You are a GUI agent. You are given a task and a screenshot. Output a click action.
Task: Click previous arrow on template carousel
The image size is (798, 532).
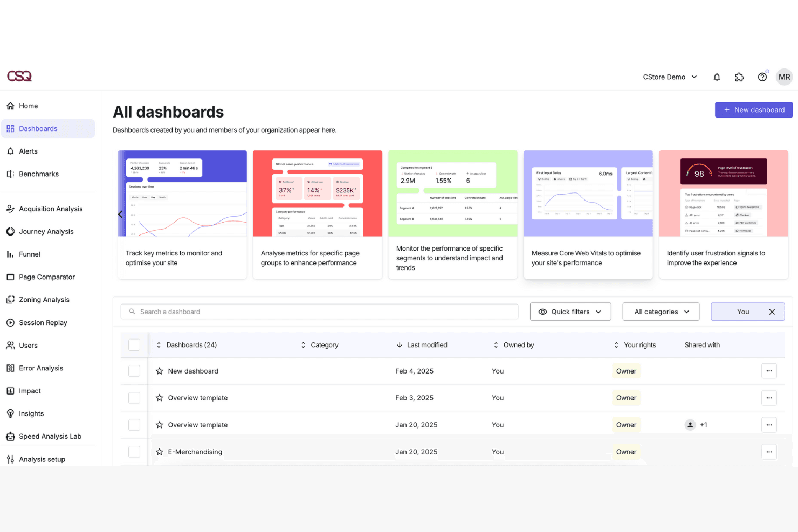(x=120, y=214)
